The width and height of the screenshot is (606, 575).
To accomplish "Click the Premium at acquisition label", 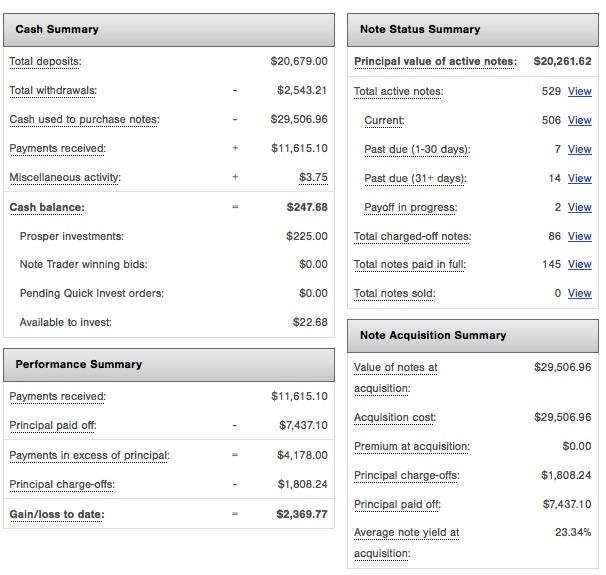I will pos(411,446).
